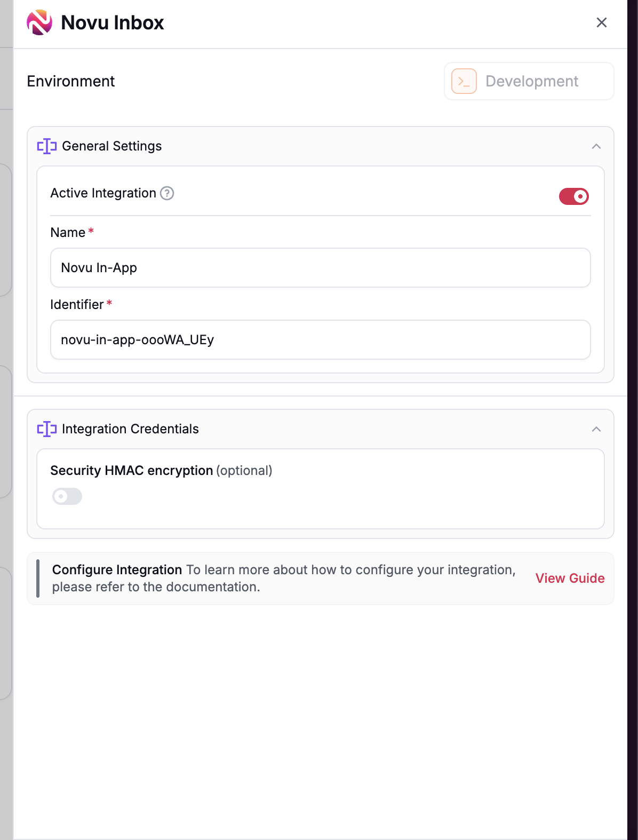Click the Active Integration help icon
This screenshot has width=638, height=840.
tap(167, 193)
